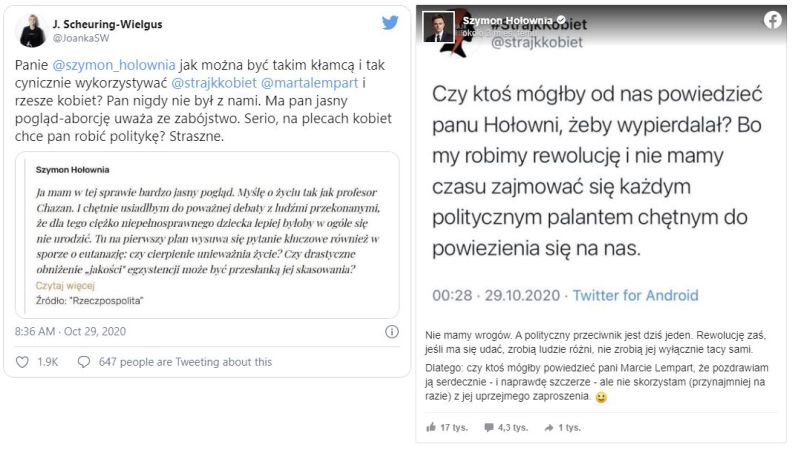Viewport: 793px width, 450px height.
Task: Click the Facebook comments bubble icon
Action: pyautogui.click(x=489, y=428)
